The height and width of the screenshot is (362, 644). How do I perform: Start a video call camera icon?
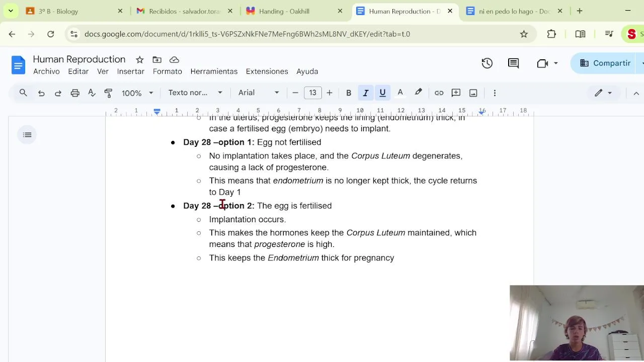coord(542,63)
